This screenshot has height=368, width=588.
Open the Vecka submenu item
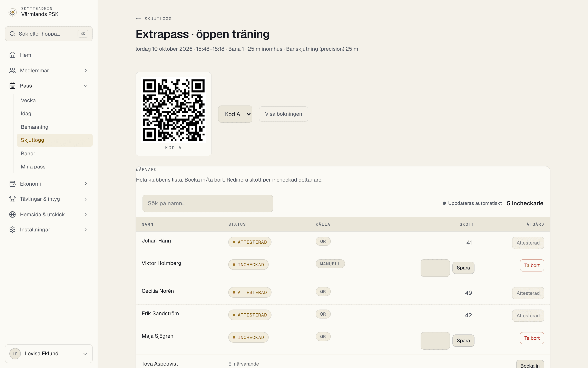tap(55, 101)
